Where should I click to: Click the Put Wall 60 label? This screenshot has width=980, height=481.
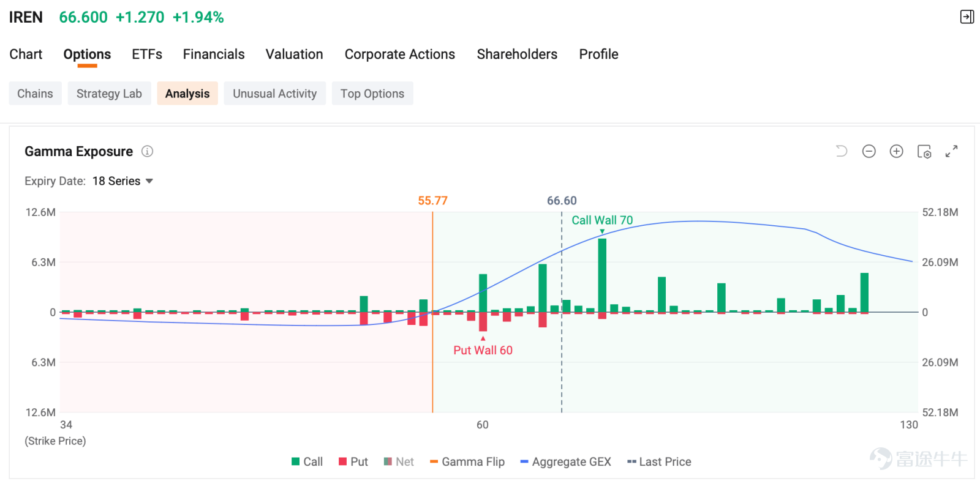(483, 350)
